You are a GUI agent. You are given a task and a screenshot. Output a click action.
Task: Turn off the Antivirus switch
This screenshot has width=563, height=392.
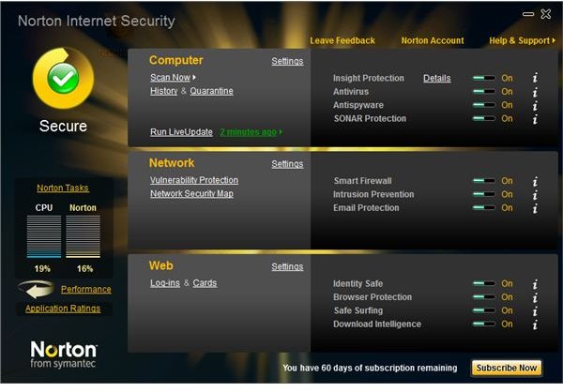tap(484, 92)
